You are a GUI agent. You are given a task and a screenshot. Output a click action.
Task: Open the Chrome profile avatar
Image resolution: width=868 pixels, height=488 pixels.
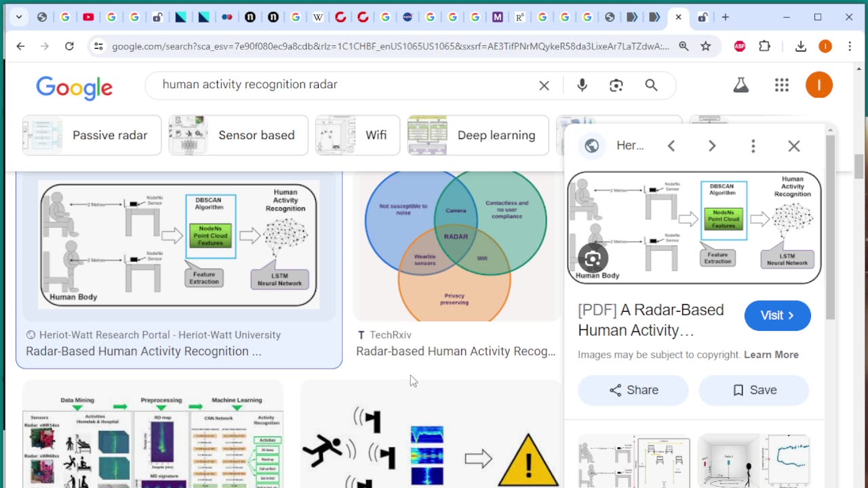[x=825, y=46]
